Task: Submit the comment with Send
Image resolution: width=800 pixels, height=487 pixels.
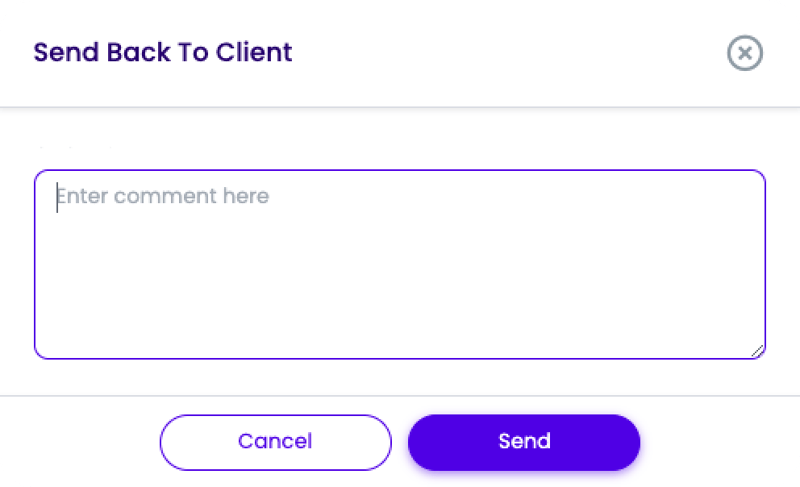Action: coord(524,441)
